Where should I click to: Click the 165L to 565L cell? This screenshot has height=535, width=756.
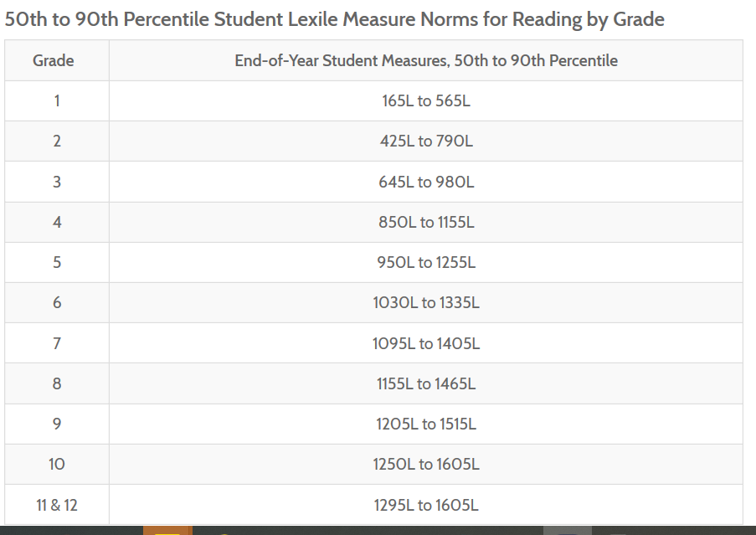pyautogui.click(x=426, y=100)
